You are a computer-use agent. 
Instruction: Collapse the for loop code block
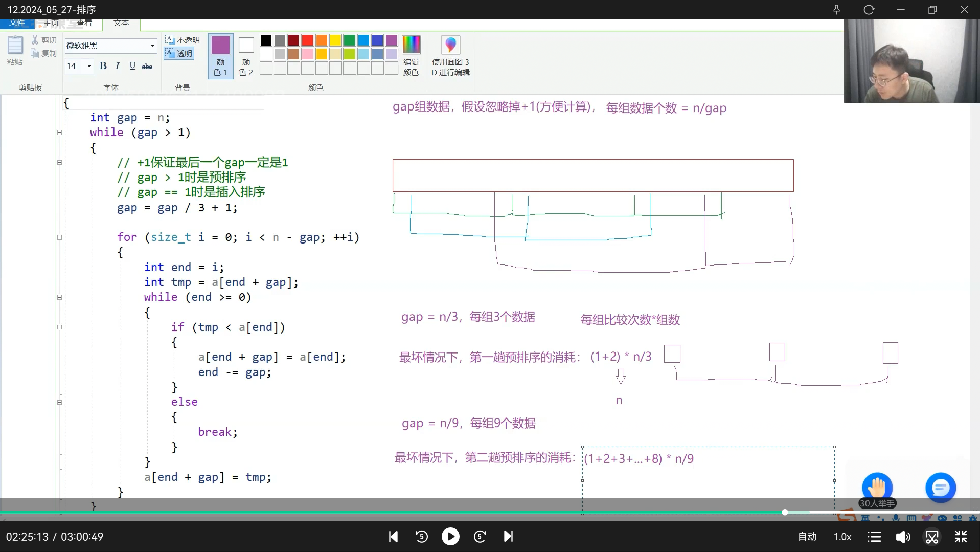[59, 237]
